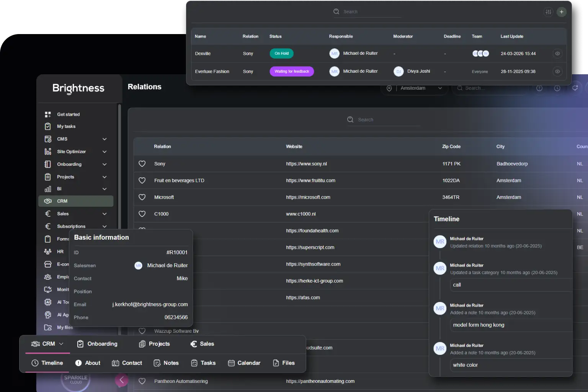Click the email j.kerkhof@brightness-group.com
Screen dimensions: 588x392
[150, 304]
